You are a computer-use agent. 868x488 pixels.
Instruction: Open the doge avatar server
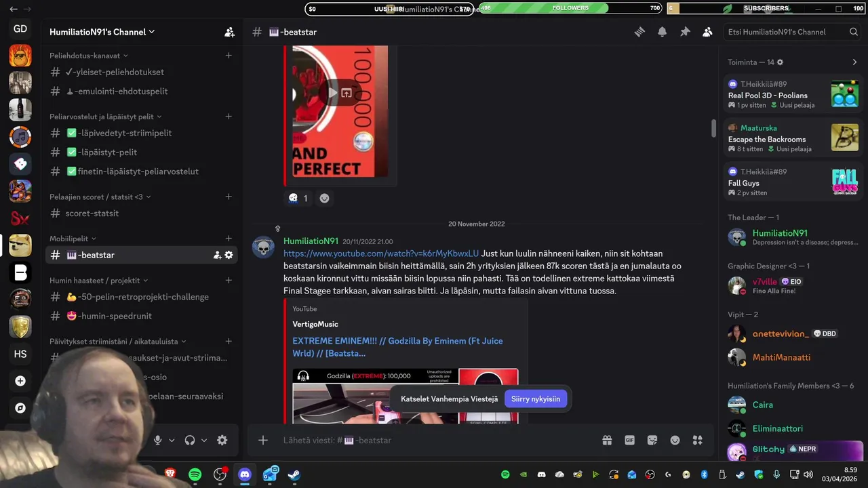20,245
